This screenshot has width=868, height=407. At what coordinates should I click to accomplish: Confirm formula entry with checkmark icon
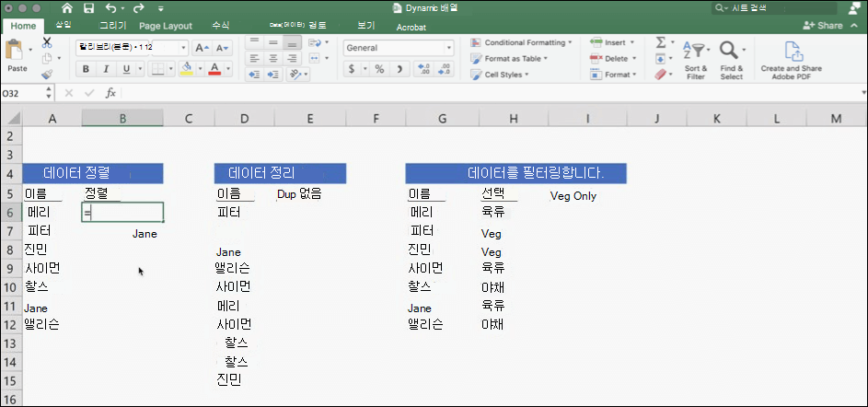pyautogui.click(x=89, y=93)
